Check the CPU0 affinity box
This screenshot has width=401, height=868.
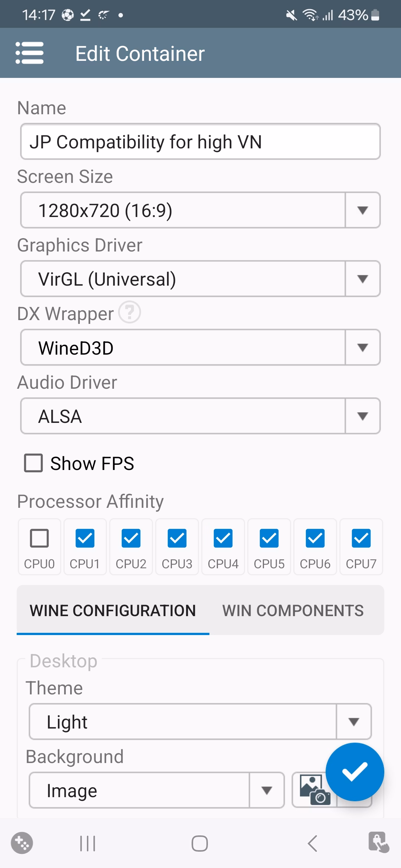pos(39,538)
